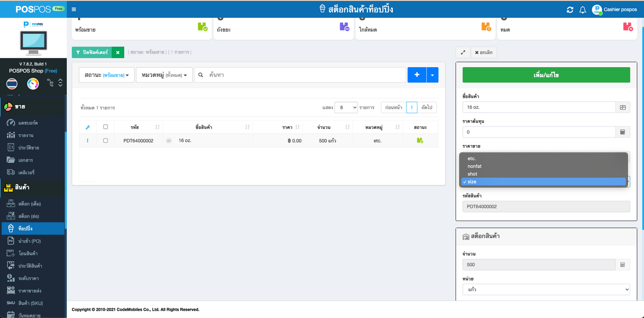644x318 pixels.
Task: Toggle select-all checkbox in table header
Action: click(x=105, y=127)
